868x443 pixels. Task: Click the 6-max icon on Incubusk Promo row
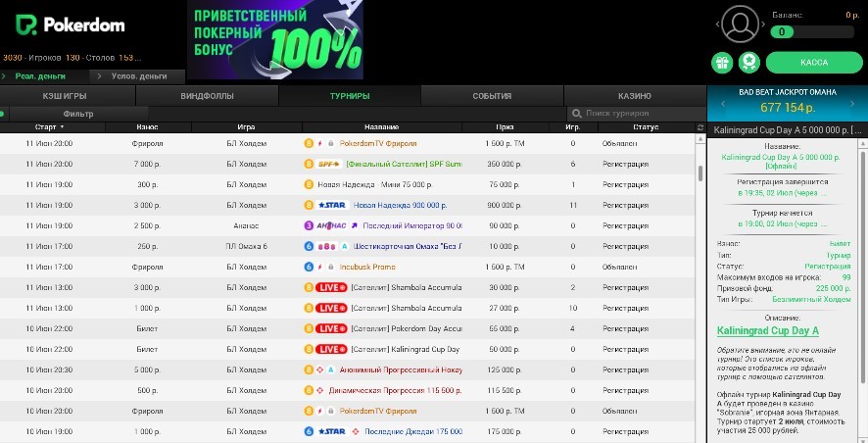(x=309, y=267)
